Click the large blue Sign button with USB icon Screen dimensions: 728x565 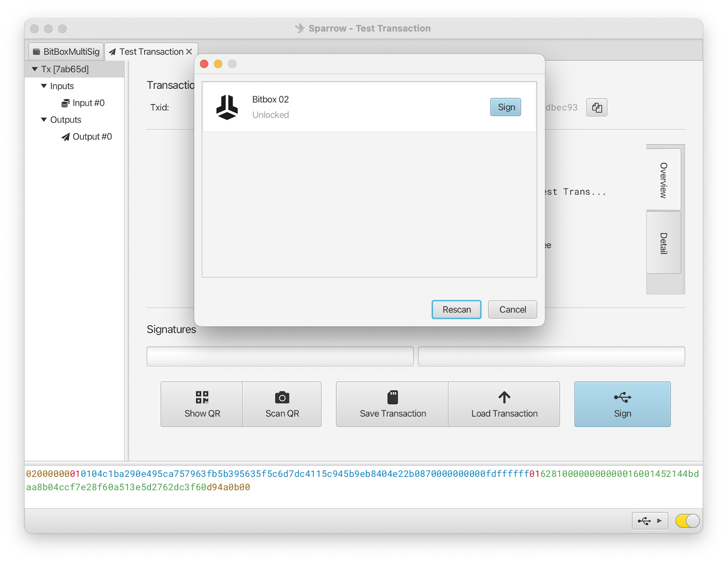tap(622, 404)
